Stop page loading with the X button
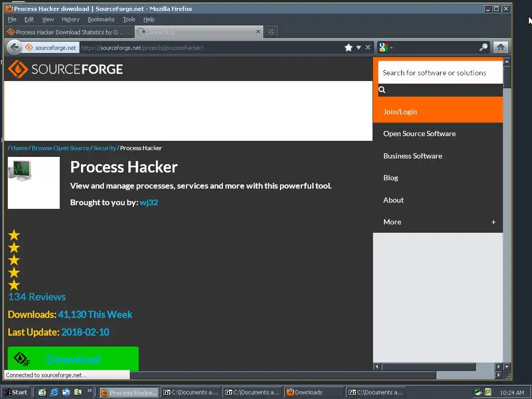The height and width of the screenshot is (399, 532). (368, 47)
